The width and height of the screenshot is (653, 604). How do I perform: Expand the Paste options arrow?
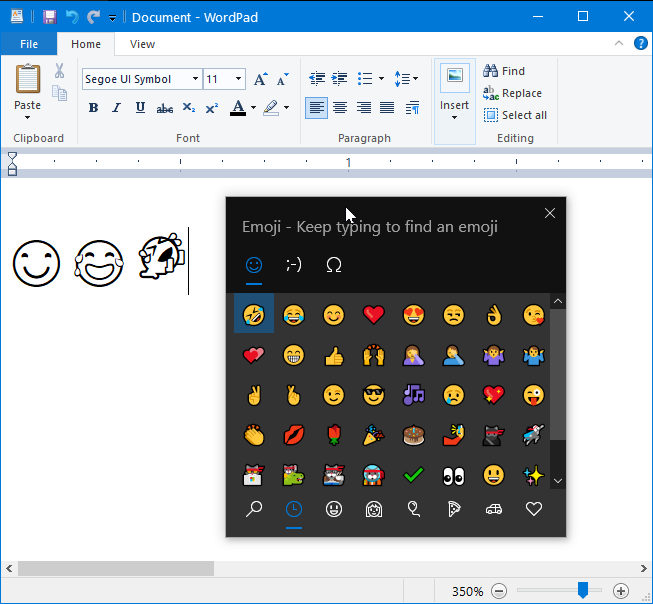tap(27, 117)
